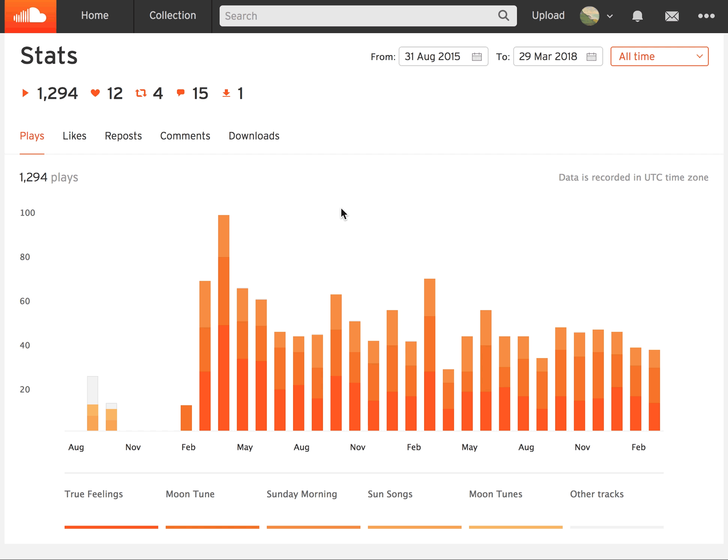Open the calendar picker for the To date
Viewport: 728px width, 560px height.
coord(591,56)
